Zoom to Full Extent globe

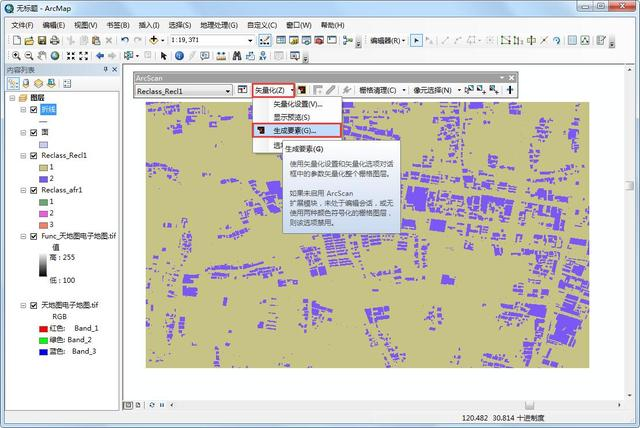pyautogui.click(x=55, y=56)
